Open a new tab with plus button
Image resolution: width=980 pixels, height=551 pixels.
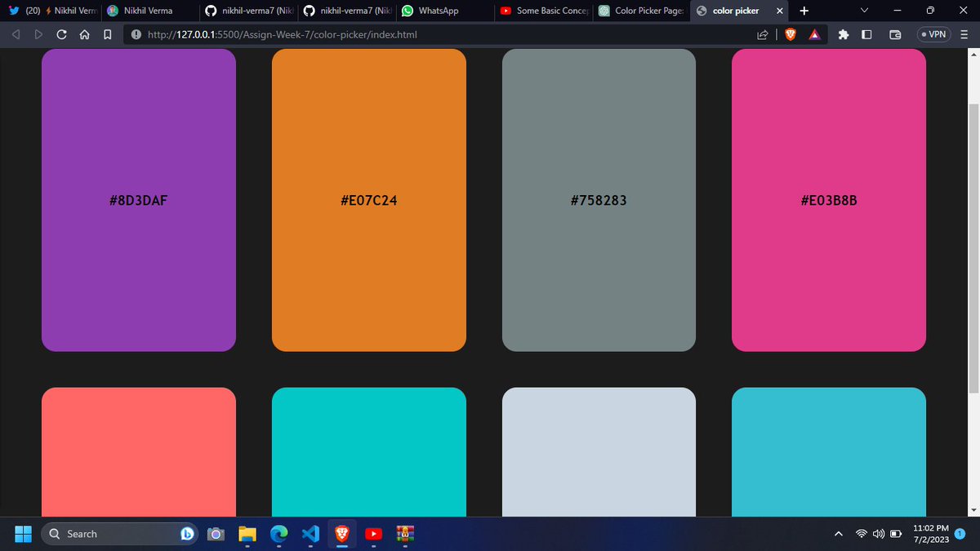(x=804, y=11)
